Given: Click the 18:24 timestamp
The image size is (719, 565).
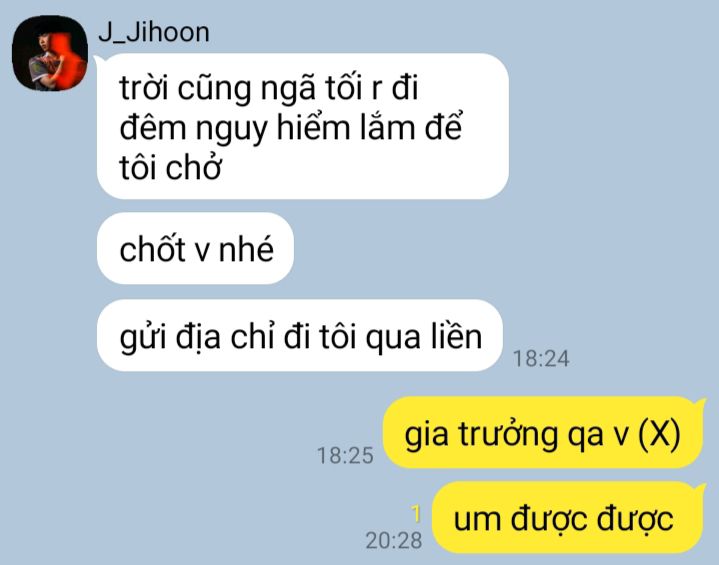Looking at the screenshot, I should click(541, 359).
